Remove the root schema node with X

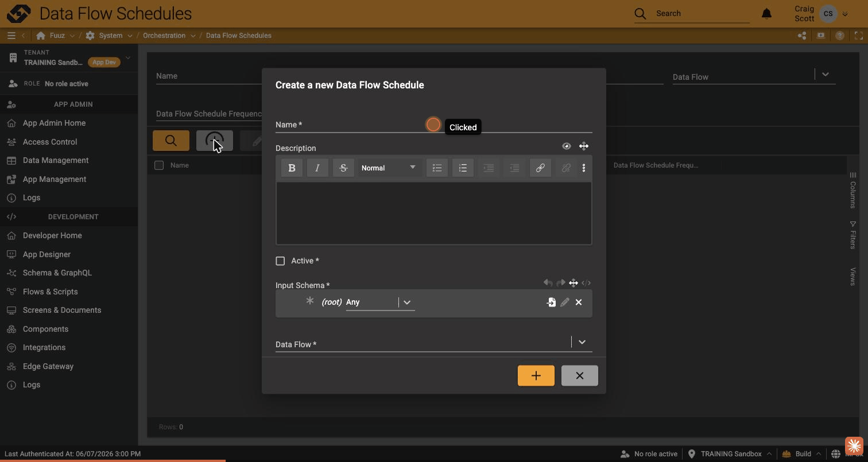coord(579,302)
